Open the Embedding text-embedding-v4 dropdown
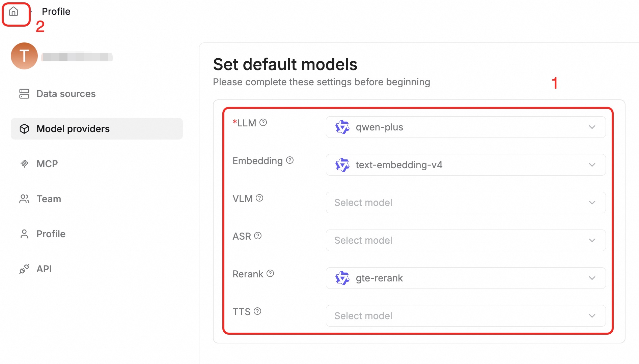The image size is (639, 364). coord(466,165)
